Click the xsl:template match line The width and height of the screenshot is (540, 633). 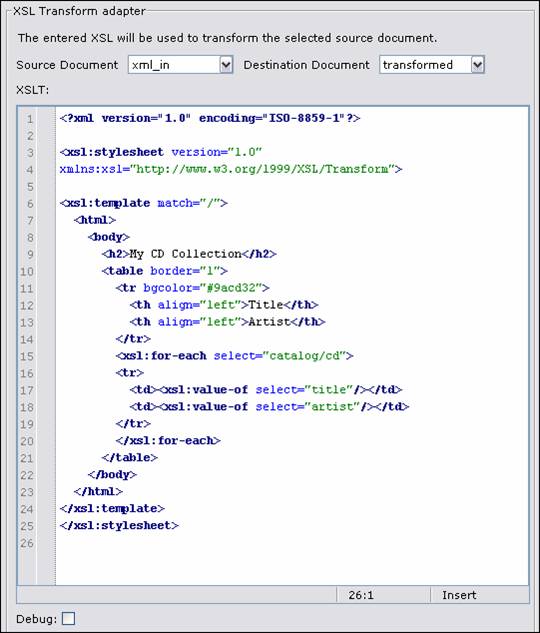click(144, 203)
